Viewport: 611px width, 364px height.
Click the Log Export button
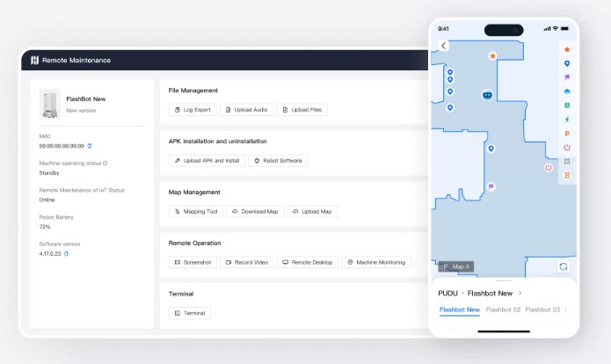coord(193,110)
